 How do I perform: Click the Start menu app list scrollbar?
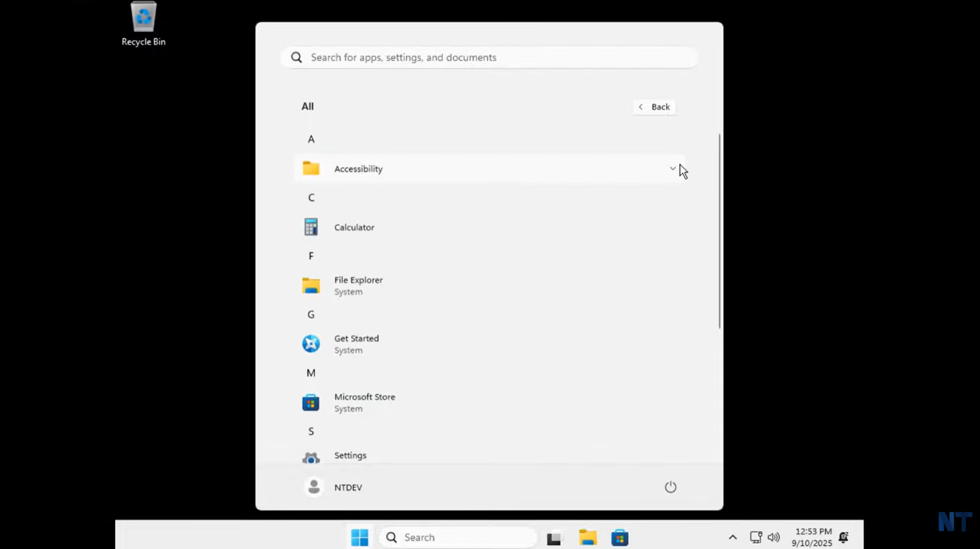(x=720, y=231)
